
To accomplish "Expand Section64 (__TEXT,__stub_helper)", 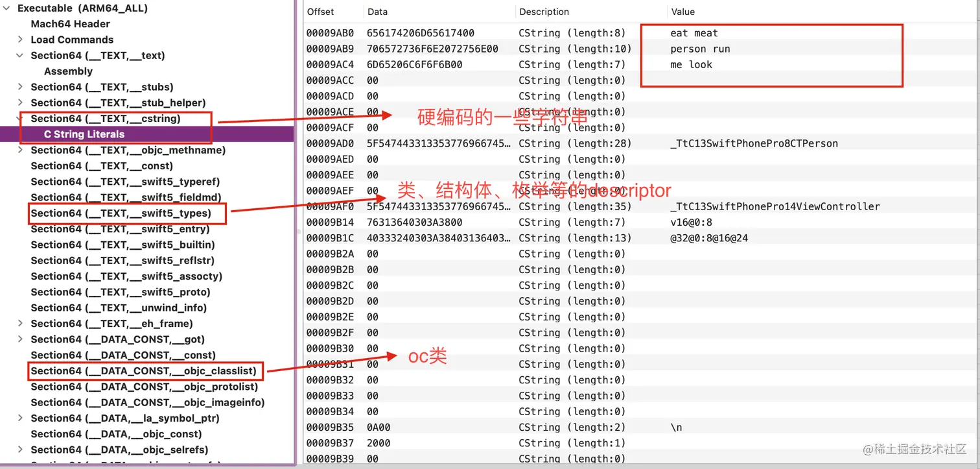I will pos(19,102).
